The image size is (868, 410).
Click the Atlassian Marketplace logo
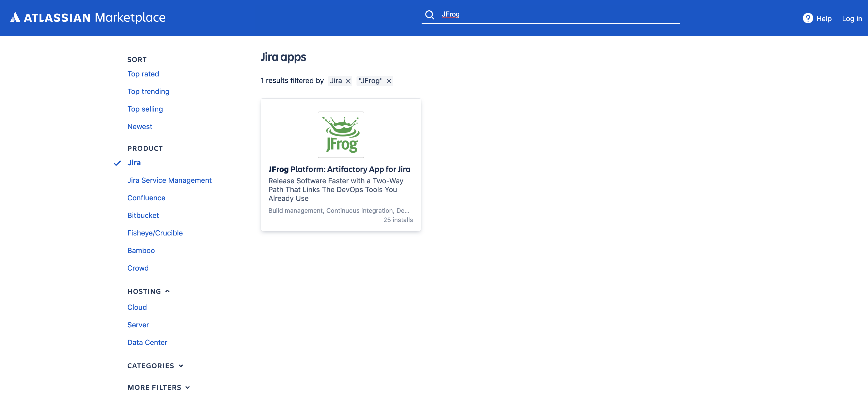click(88, 18)
